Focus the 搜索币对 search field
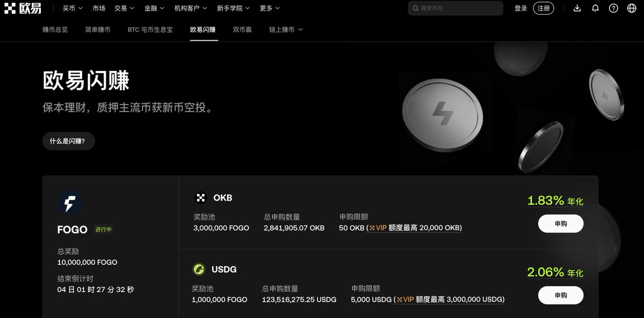Image resolution: width=644 pixels, height=318 pixels. tap(456, 8)
